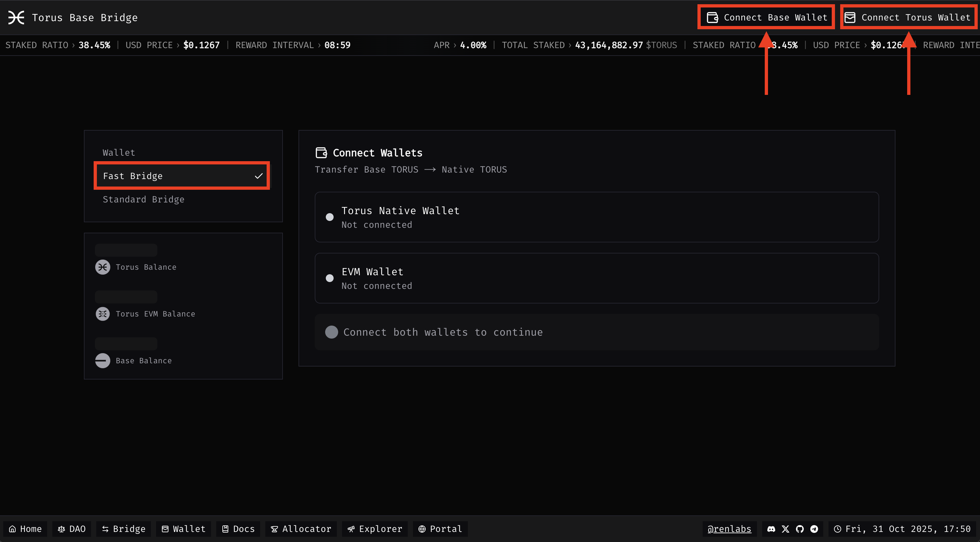Open the Bridge footer tab
Screen dimensions: 980x542
(x=124, y=529)
